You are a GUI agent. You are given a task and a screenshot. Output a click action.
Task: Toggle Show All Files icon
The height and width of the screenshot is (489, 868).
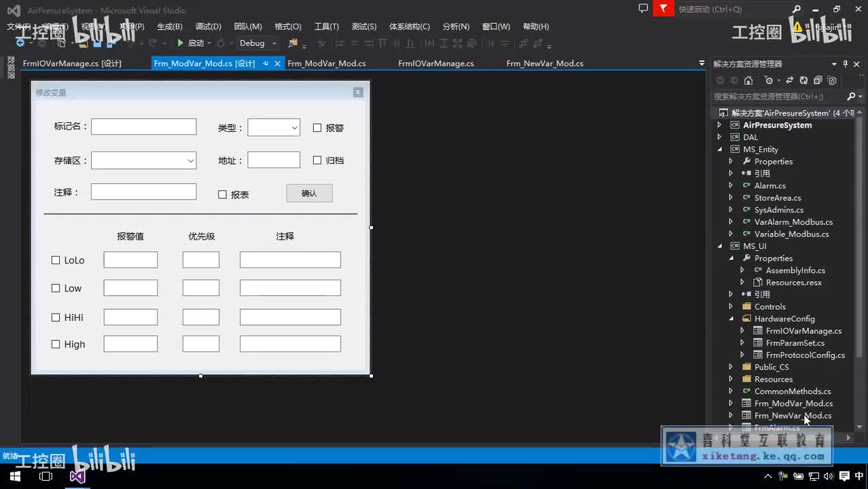[x=832, y=81]
